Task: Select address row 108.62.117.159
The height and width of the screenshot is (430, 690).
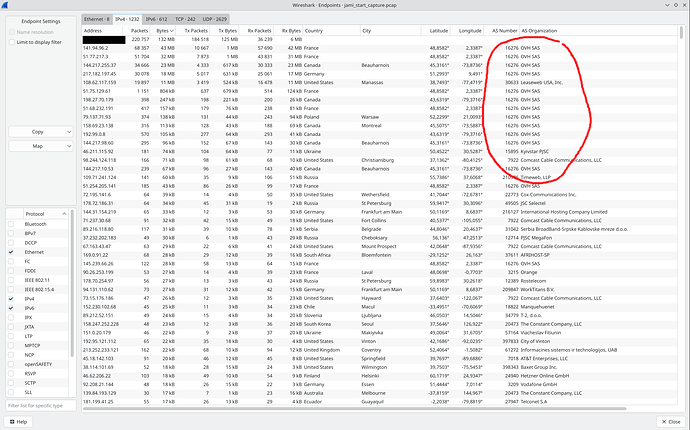Action: (x=379, y=82)
